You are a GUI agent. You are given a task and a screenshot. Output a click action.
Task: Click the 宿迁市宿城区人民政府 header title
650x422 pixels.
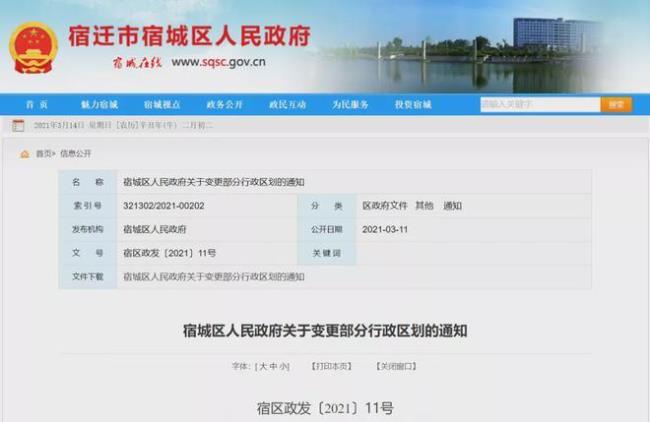189,36
